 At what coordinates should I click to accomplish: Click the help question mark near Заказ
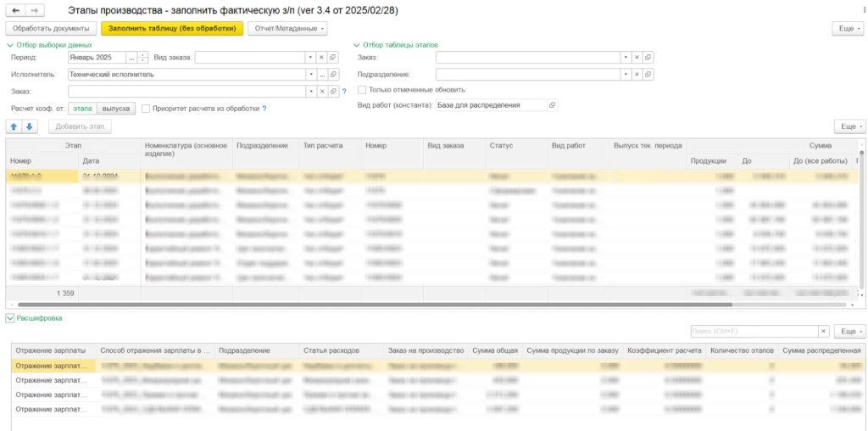tap(344, 92)
